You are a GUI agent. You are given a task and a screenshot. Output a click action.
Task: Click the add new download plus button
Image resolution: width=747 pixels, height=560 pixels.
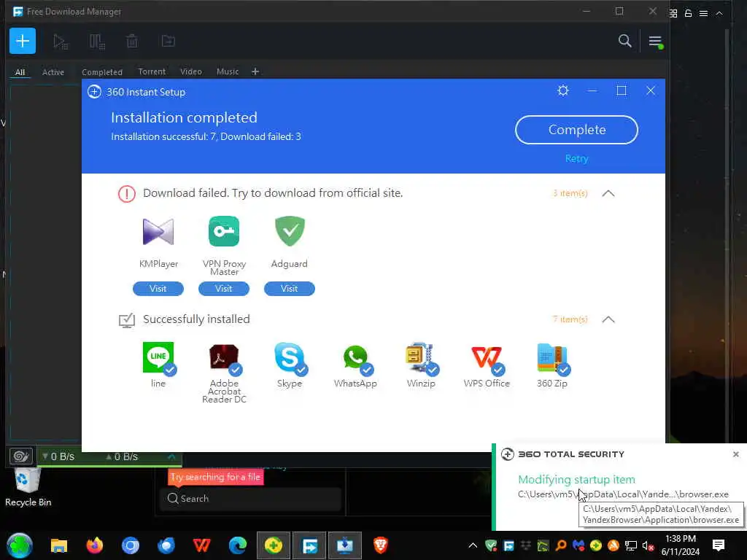(x=23, y=41)
